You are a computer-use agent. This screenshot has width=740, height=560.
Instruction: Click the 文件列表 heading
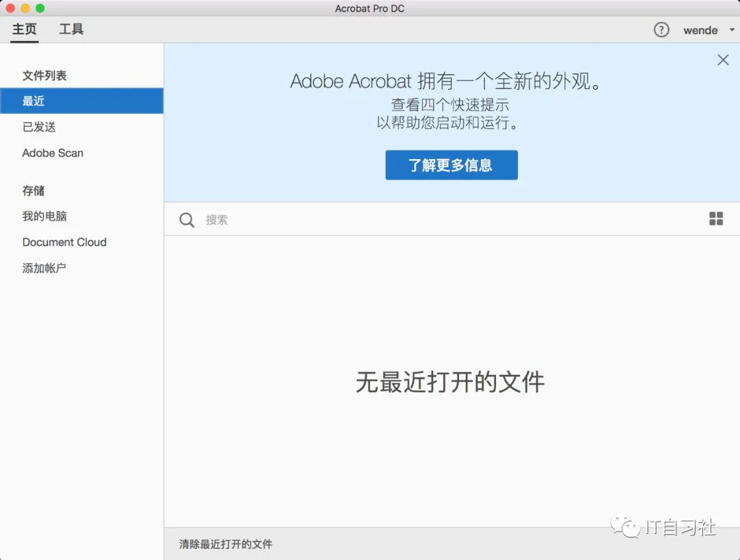(45, 75)
